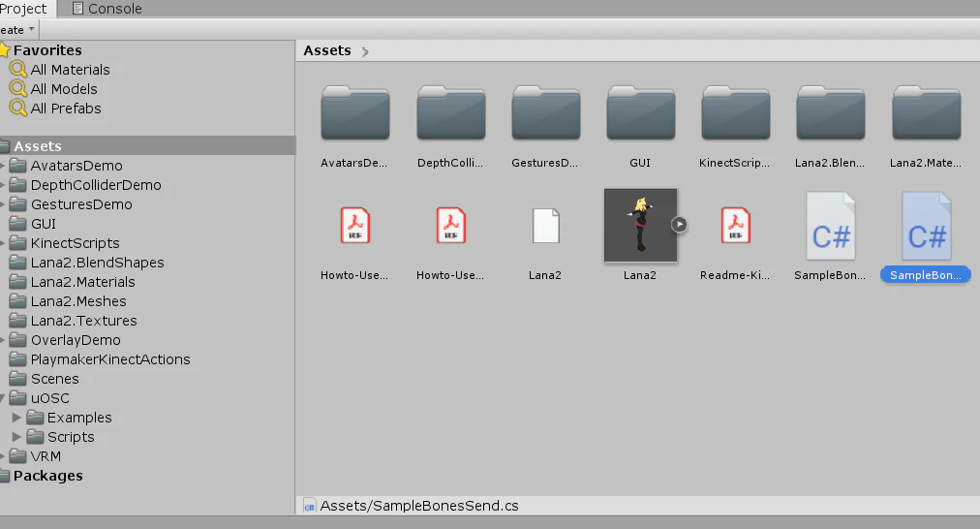The image size is (980, 529).
Task: Open the GUI folder icon in the grid
Action: click(x=641, y=113)
